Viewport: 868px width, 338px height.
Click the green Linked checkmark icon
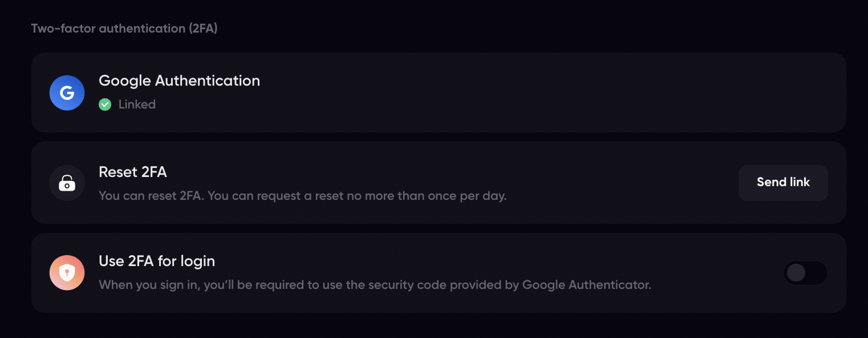105,104
